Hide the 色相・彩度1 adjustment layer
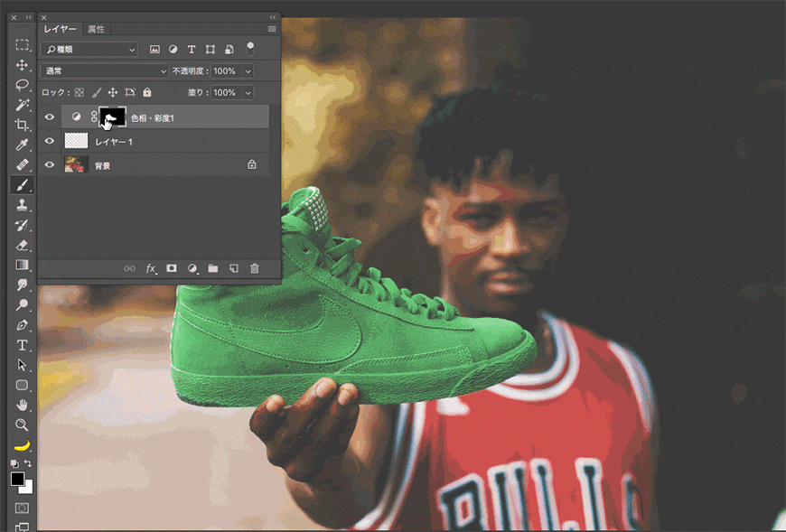The height and width of the screenshot is (532, 786). point(49,117)
